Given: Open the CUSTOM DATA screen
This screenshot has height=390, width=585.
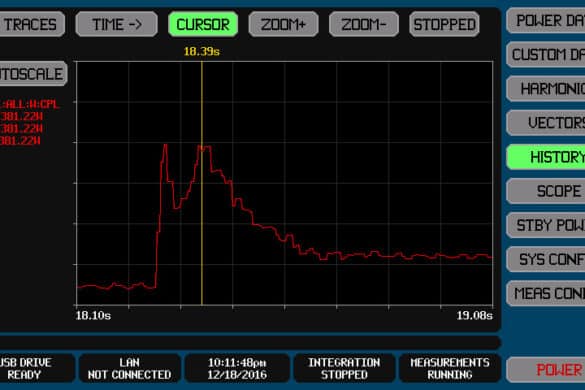Looking at the screenshot, I should coord(546,54).
